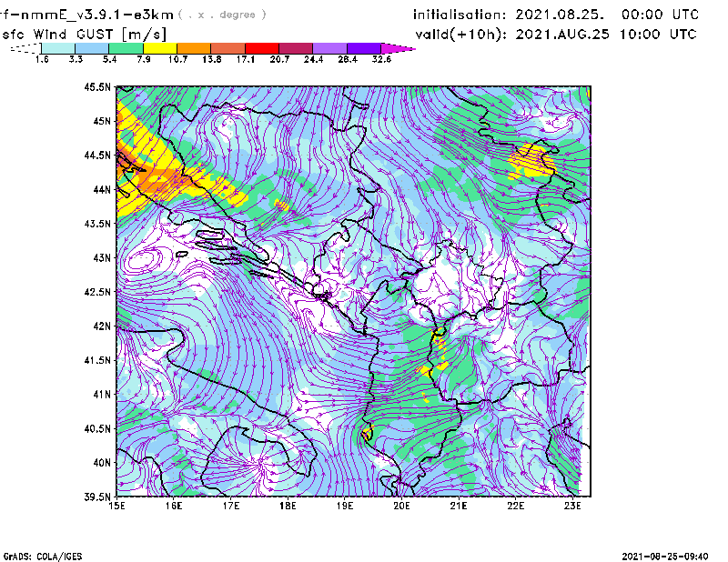This screenshot has width=728, height=562.
Task: Click the '23E' longitude label
Action: click(572, 506)
